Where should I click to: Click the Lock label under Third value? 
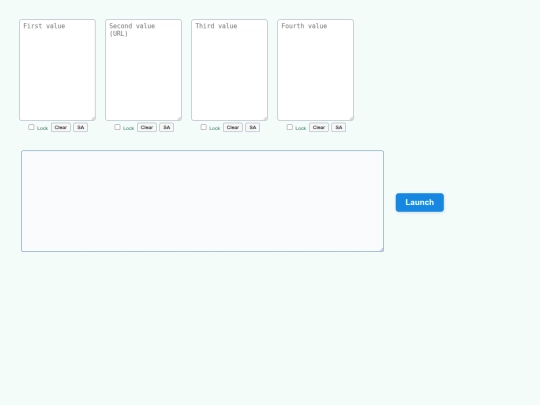[215, 128]
